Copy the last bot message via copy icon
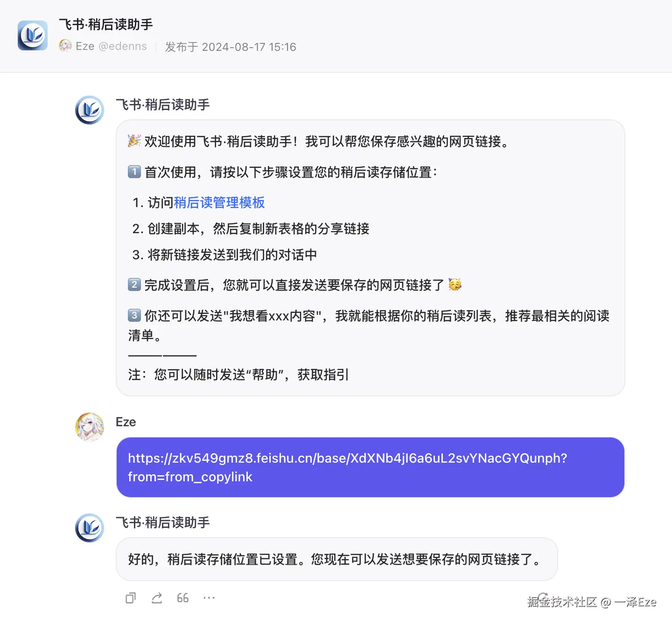 (x=131, y=598)
